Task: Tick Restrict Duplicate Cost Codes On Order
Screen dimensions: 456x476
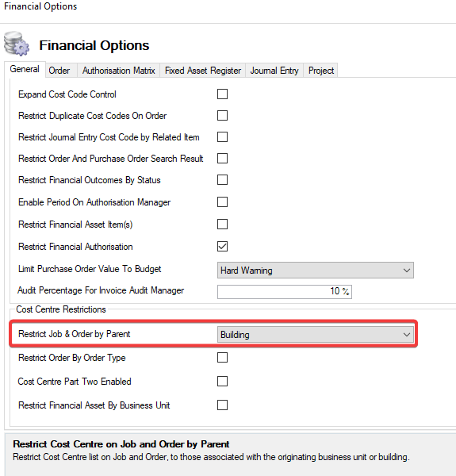Action: (x=222, y=115)
